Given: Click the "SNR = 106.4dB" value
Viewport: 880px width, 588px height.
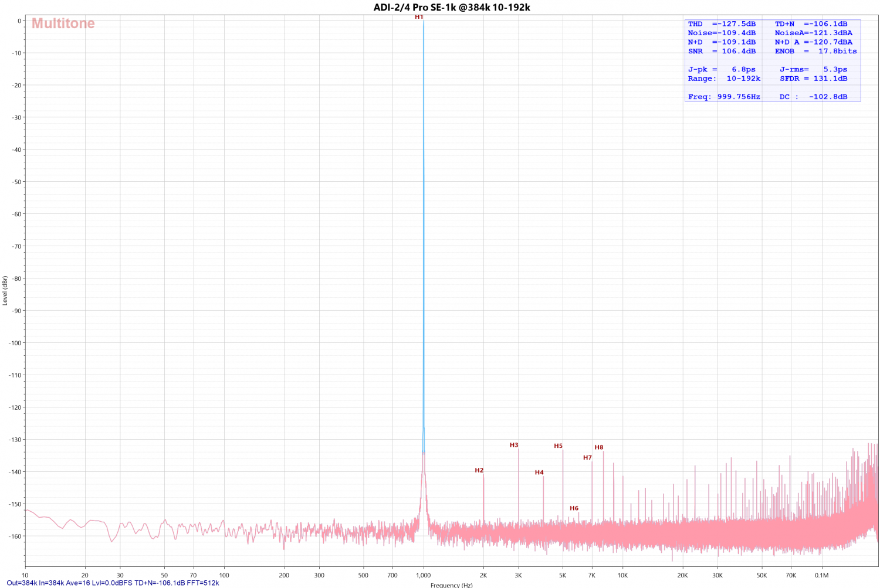Looking at the screenshot, I should click(722, 51).
